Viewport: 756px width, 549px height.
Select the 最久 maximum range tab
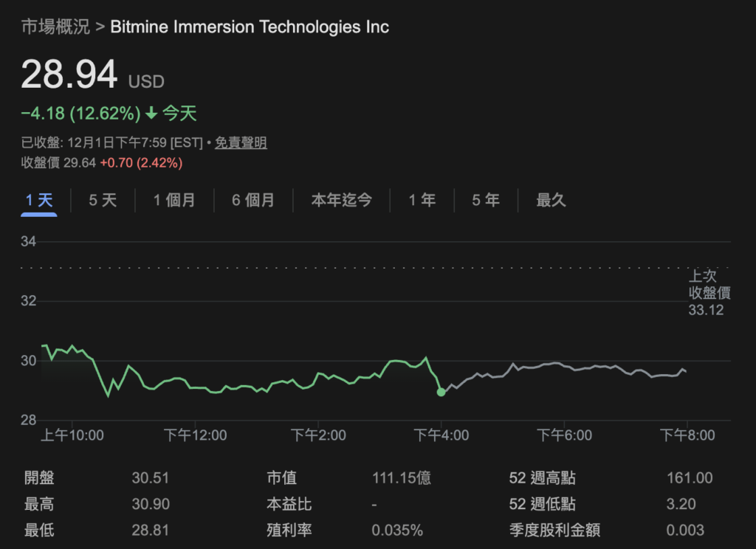coord(551,200)
